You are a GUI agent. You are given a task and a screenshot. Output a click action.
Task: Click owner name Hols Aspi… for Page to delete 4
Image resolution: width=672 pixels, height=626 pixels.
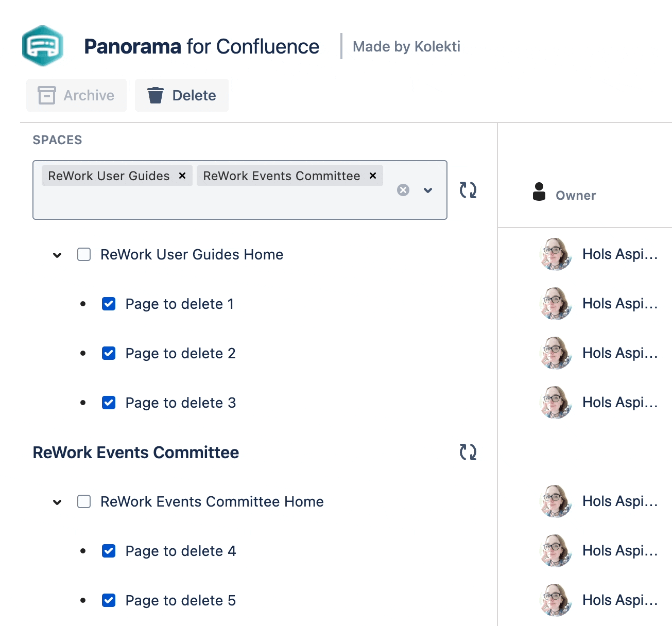[620, 550]
